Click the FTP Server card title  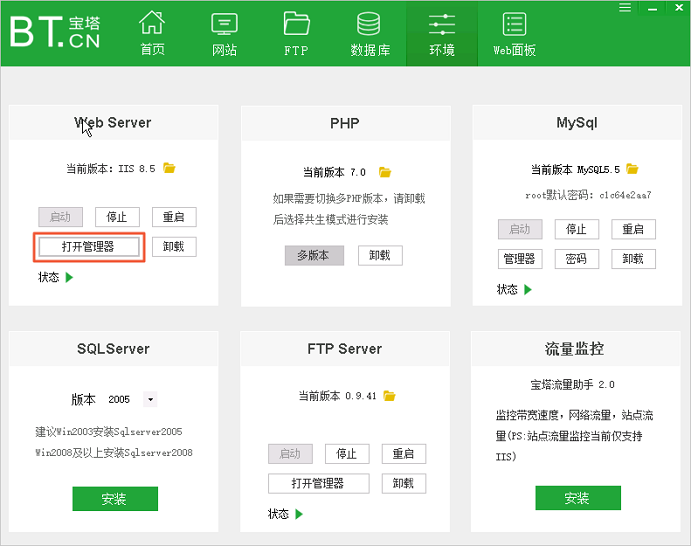pyautogui.click(x=345, y=349)
